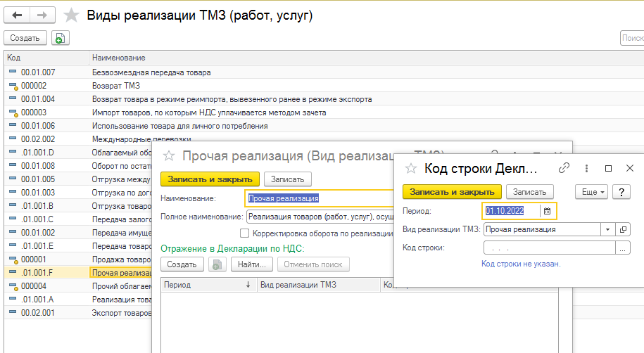Select row with code .01.001.C
Image resolution: width=644 pixels, height=353 pixels.
click(x=78, y=219)
